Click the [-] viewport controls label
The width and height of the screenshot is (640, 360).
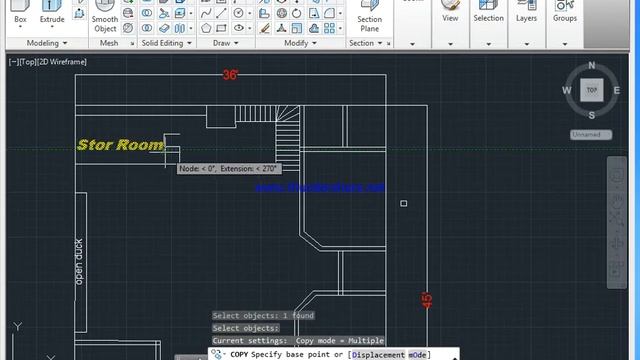click(x=14, y=62)
